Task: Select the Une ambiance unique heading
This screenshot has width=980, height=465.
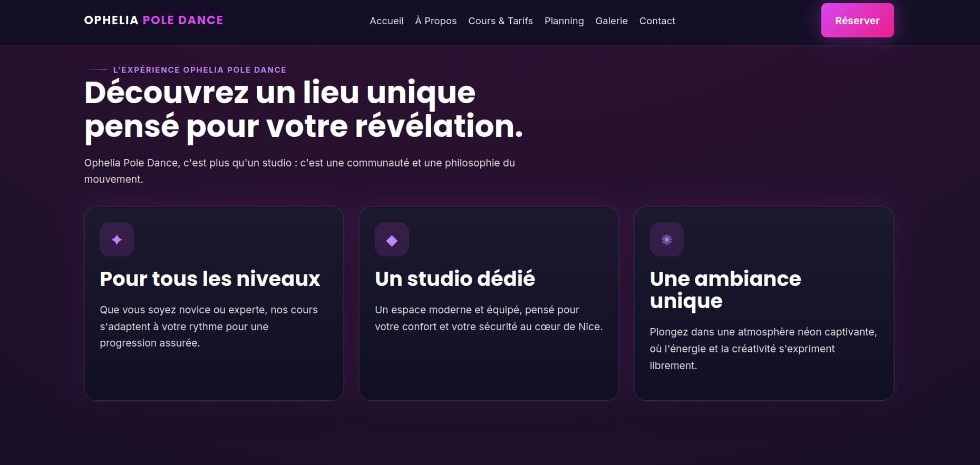Action: (725, 290)
